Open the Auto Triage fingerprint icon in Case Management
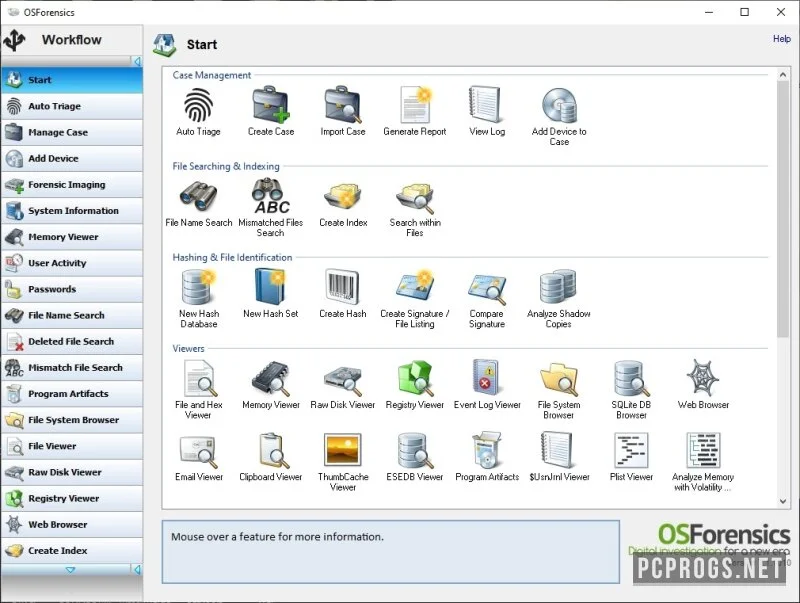The width and height of the screenshot is (800, 603). pyautogui.click(x=198, y=105)
